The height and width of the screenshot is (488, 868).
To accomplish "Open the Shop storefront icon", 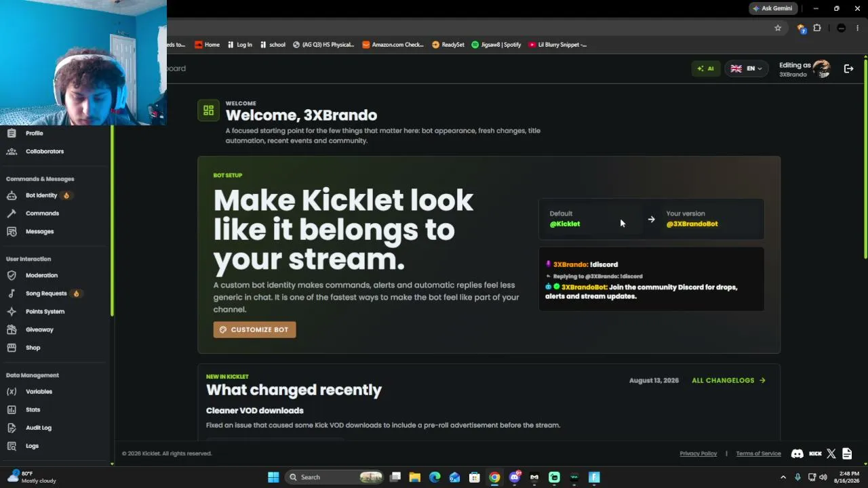I will pos(12,348).
